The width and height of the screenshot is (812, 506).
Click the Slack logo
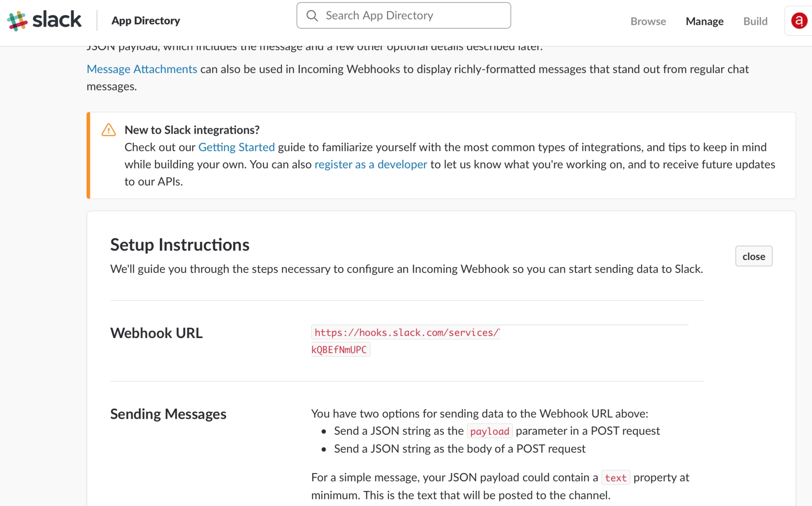coord(44,20)
